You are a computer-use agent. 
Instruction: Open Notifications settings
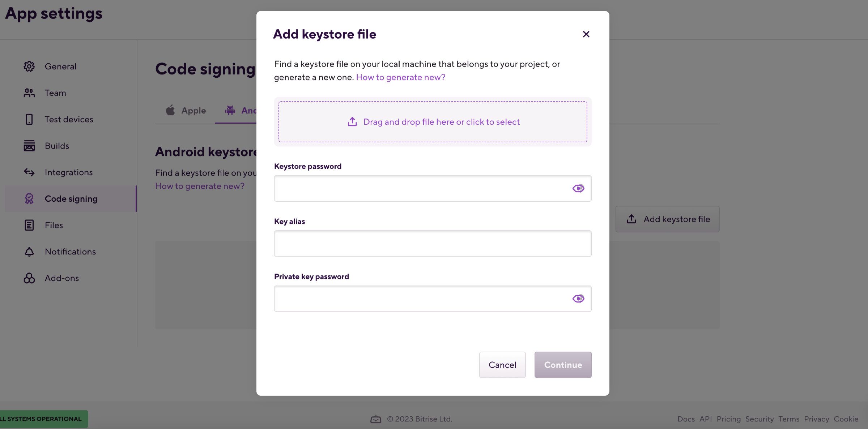pyautogui.click(x=70, y=252)
